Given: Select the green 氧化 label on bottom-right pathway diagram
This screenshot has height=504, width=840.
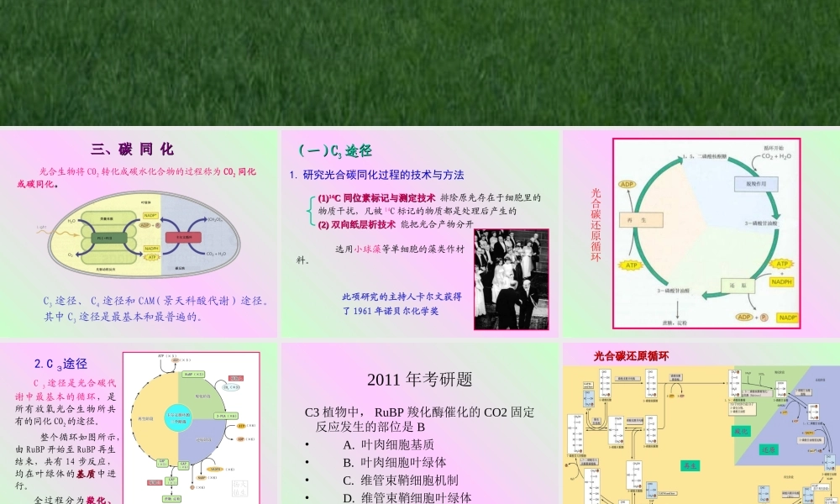Looking at the screenshot, I should coord(740,432).
